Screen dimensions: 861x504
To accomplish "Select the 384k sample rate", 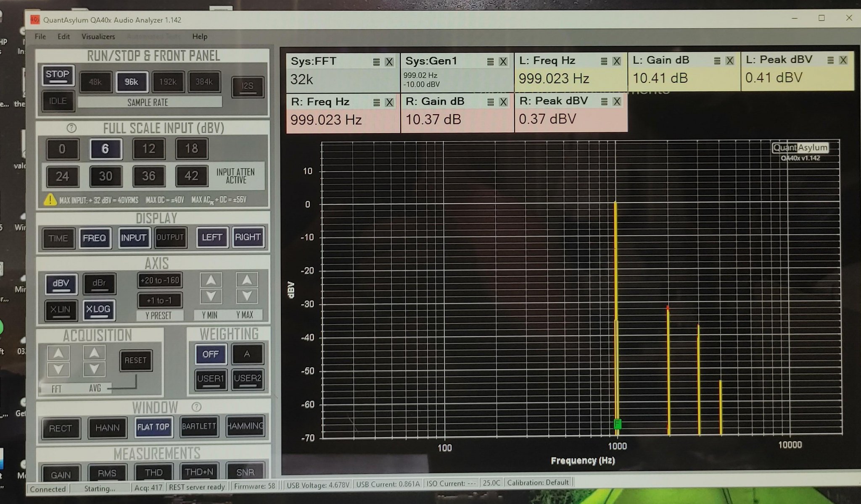I will [204, 81].
